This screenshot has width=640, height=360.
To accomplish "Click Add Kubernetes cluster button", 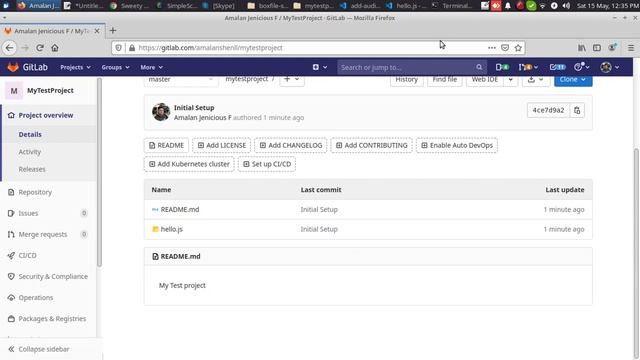I will click(x=189, y=164).
